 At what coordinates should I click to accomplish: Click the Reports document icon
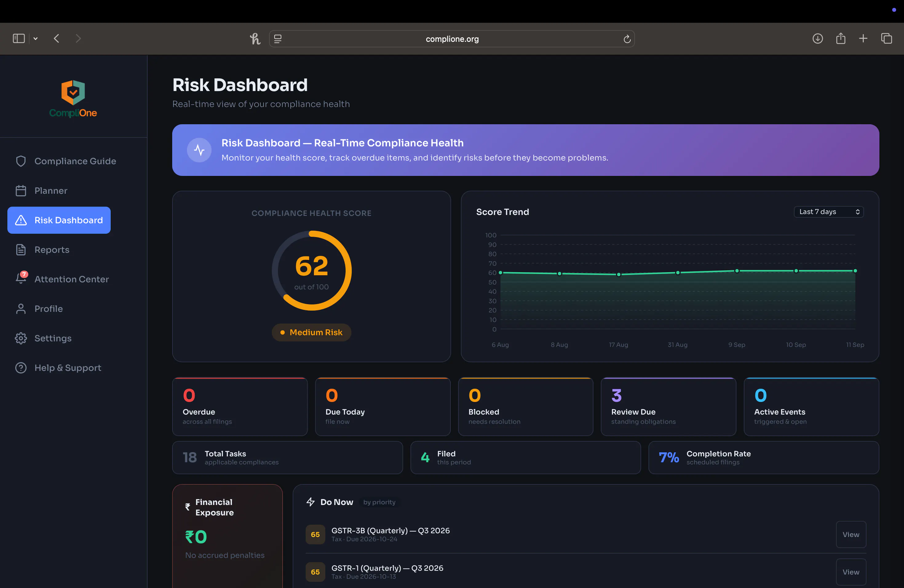tap(21, 250)
